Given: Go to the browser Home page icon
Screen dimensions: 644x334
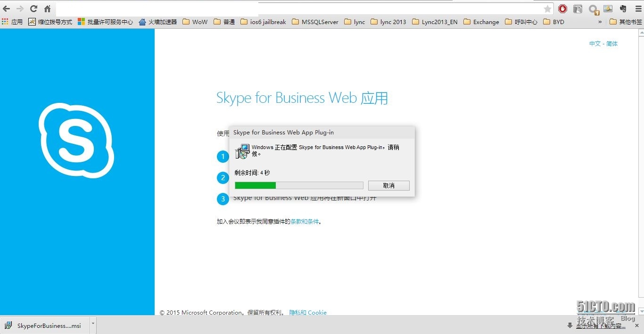Looking at the screenshot, I should (47, 8).
